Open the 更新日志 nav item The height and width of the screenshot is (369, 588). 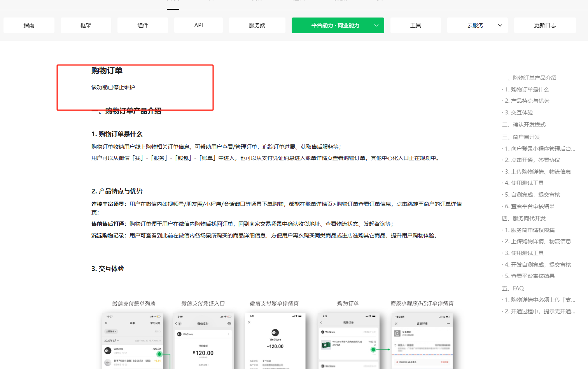click(x=545, y=25)
